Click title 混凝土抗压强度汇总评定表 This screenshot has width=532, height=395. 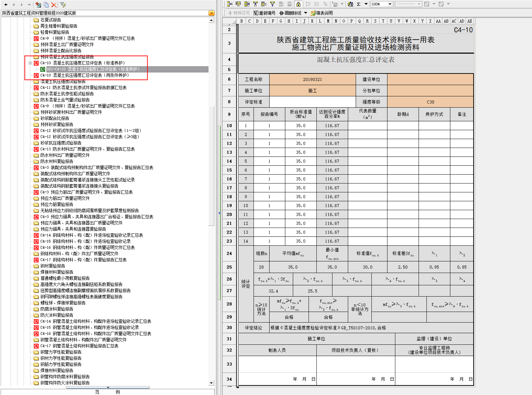[x=356, y=59]
